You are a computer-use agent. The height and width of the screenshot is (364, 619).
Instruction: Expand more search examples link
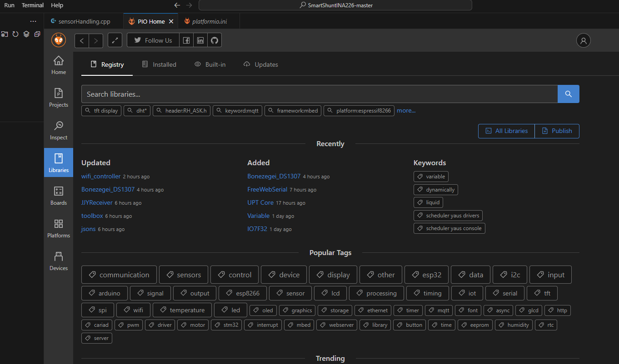pyautogui.click(x=406, y=110)
